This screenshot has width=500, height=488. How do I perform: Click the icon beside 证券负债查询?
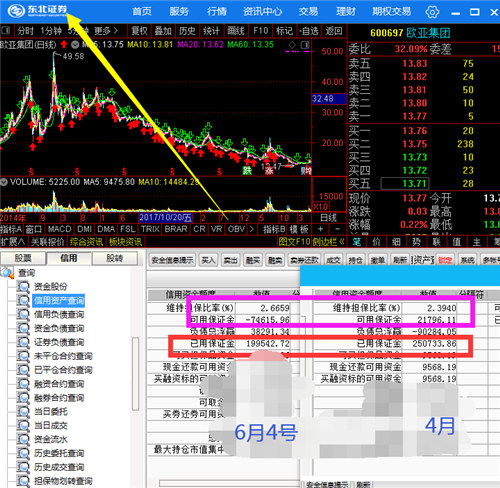point(23,342)
